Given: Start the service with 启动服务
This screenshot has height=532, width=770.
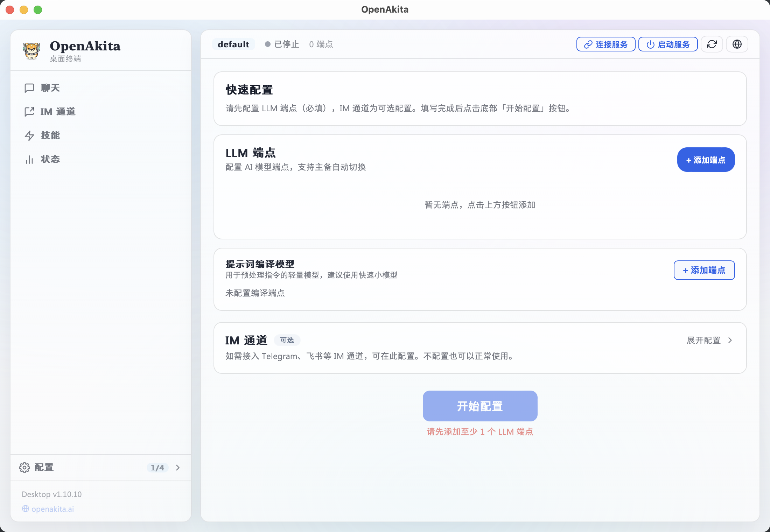Looking at the screenshot, I should (668, 44).
